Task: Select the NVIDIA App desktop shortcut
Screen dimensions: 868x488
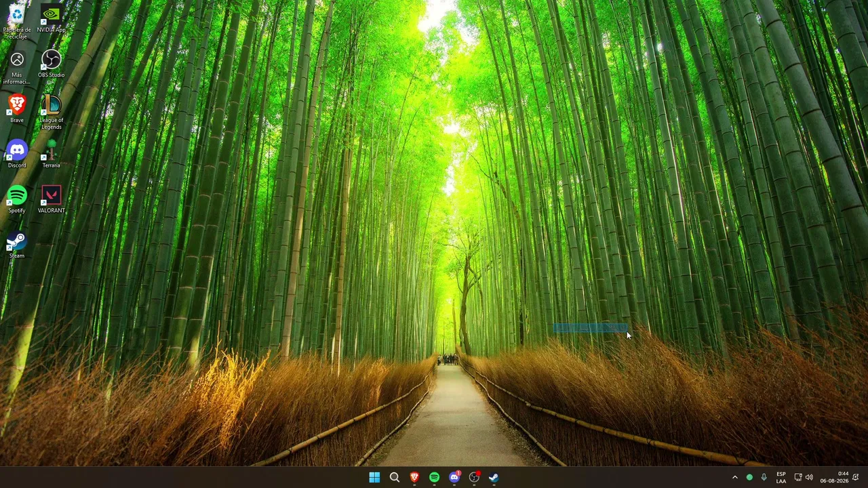Action: tap(51, 19)
